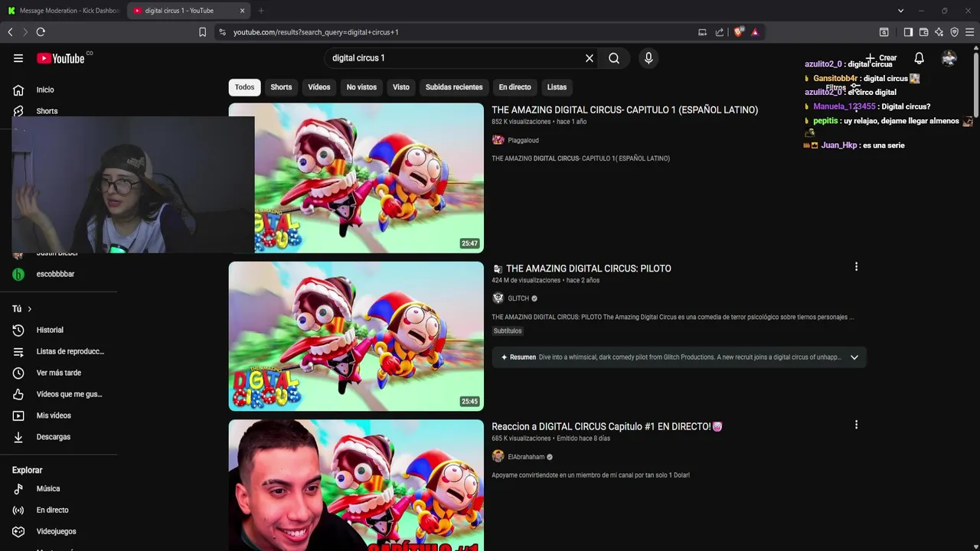Open CAPITULO 1 ESPAÑOL LATINO video title
980x551 pixels.
[x=625, y=110]
